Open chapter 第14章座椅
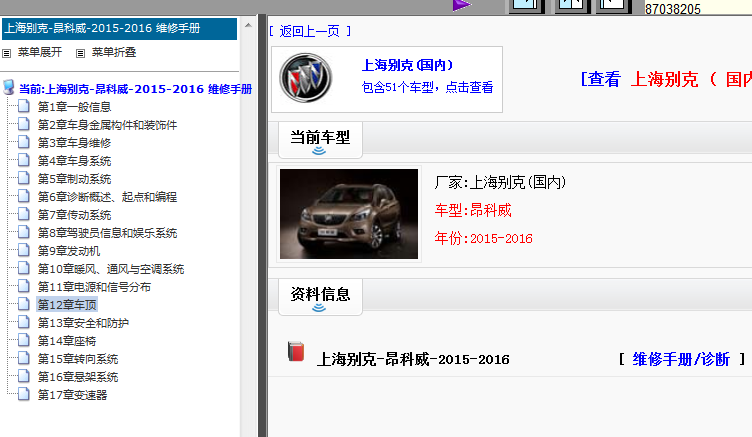The height and width of the screenshot is (437, 752). pyautogui.click(x=67, y=341)
